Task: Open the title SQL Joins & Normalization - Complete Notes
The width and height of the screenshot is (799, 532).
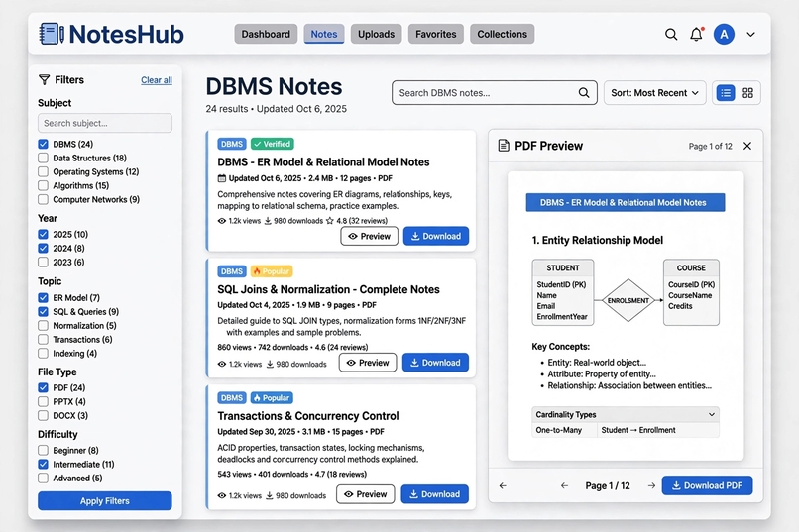Action: tap(329, 289)
